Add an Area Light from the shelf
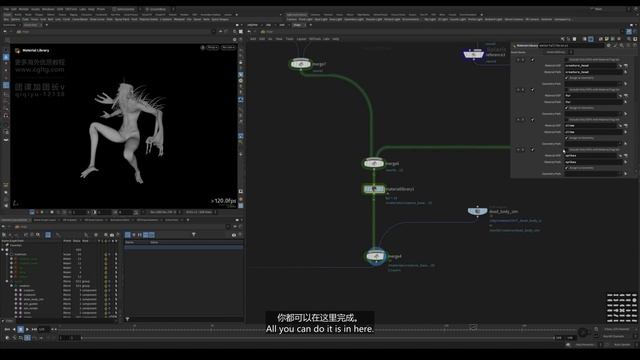 pos(336,19)
